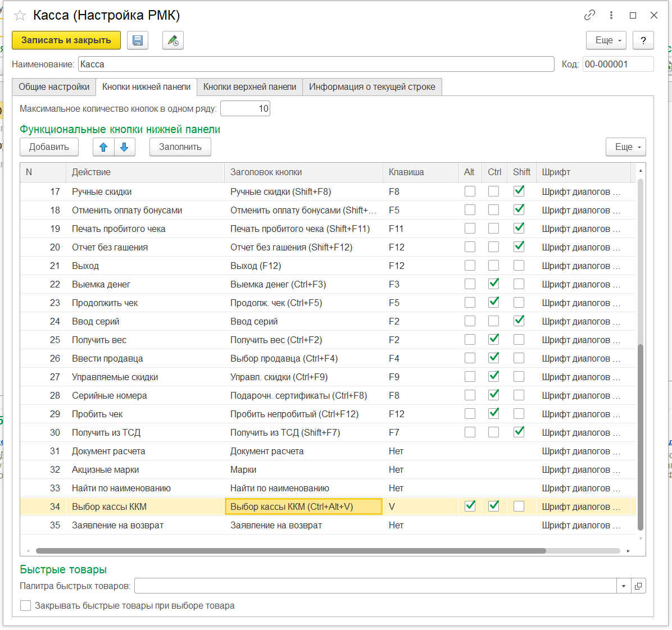Uncheck Ctrl for Выемка денег row

coord(494,284)
